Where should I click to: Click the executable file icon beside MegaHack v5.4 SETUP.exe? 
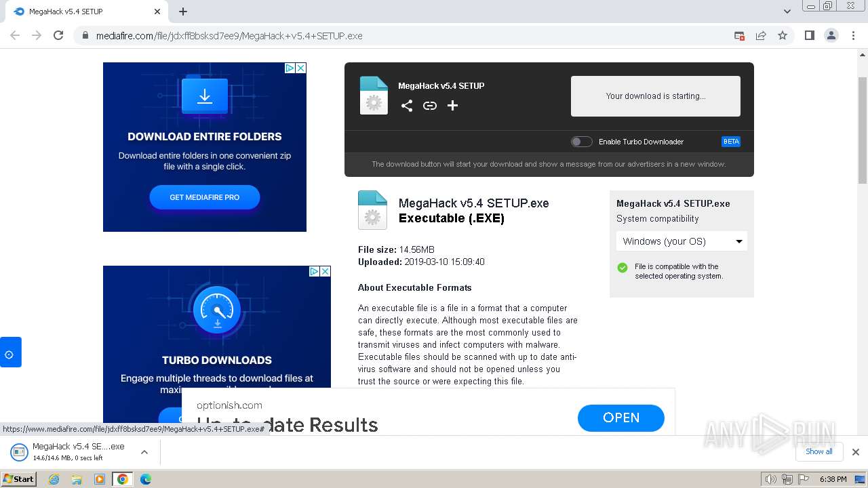click(372, 210)
